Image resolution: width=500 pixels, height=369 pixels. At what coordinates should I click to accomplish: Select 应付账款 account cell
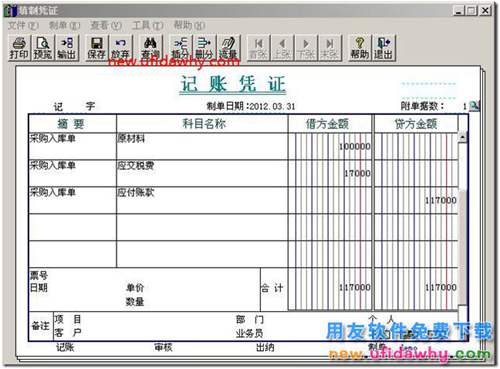202,200
